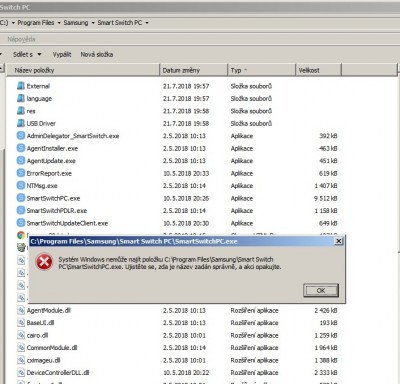Image resolution: width=400 pixels, height=384 pixels.
Task: Select file name SmartSwitchPC.exe
Action: pos(53,198)
